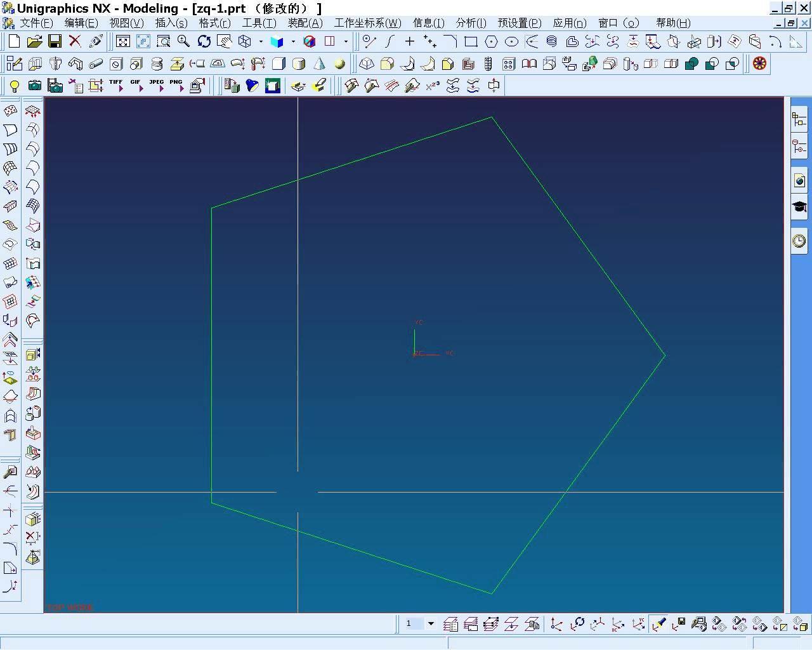Click the red X delete icon
The width and height of the screenshot is (812, 650).
(x=75, y=41)
